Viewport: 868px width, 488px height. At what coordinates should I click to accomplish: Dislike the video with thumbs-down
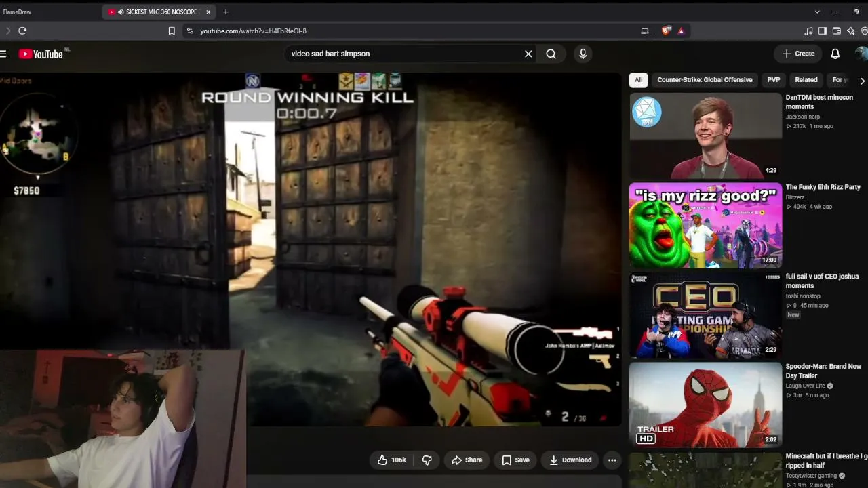(427, 460)
